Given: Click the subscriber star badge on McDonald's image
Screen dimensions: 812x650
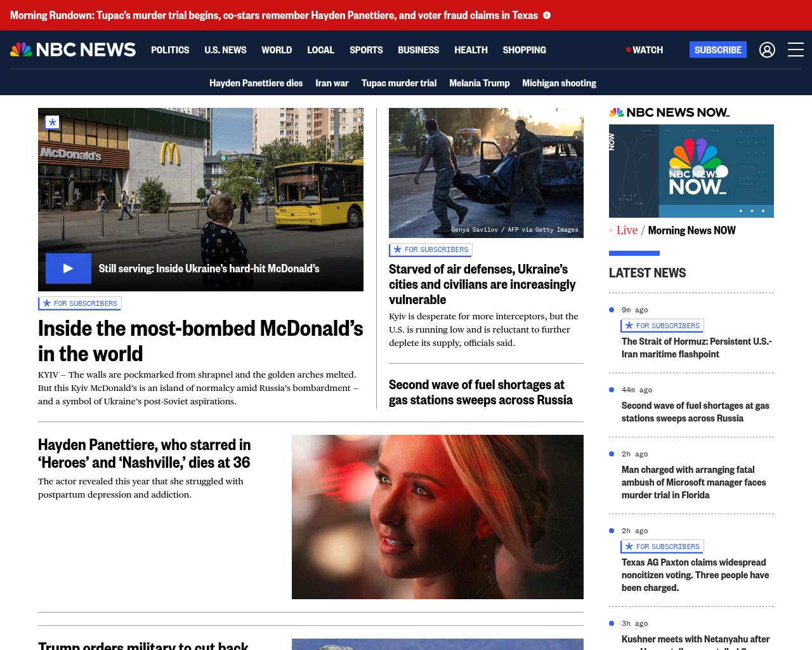Looking at the screenshot, I should pyautogui.click(x=53, y=123).
